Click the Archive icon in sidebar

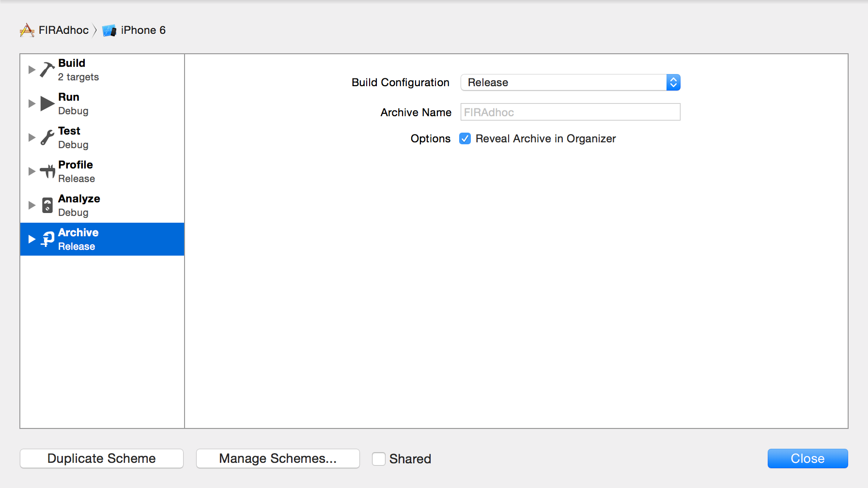click(x=47, y=239)
